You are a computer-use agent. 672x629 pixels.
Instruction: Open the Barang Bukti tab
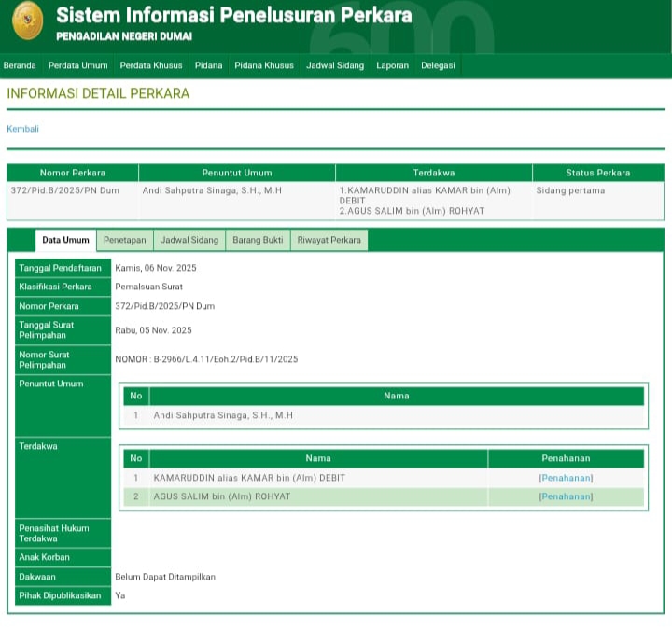tap(258, 240)
